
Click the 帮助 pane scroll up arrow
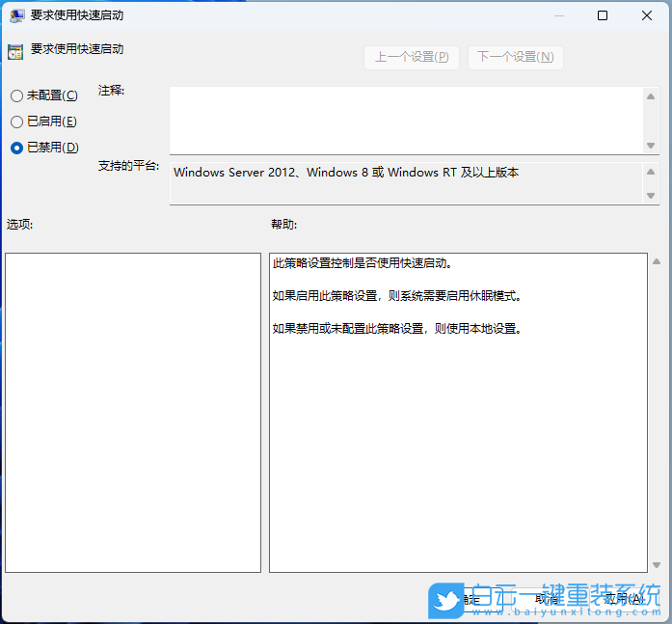coord(657,261)
